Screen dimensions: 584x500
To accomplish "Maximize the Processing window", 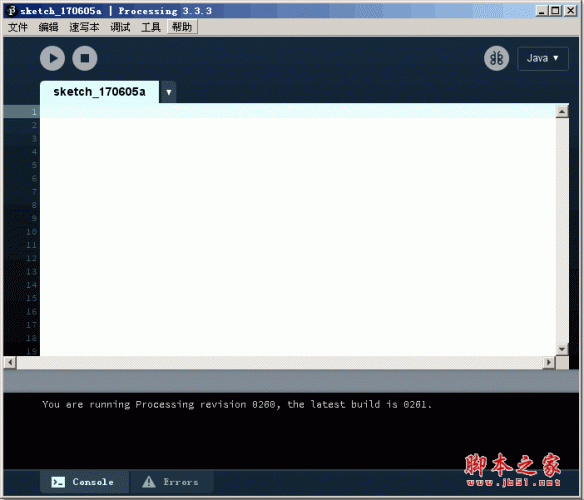I will [x=555, y=10].
